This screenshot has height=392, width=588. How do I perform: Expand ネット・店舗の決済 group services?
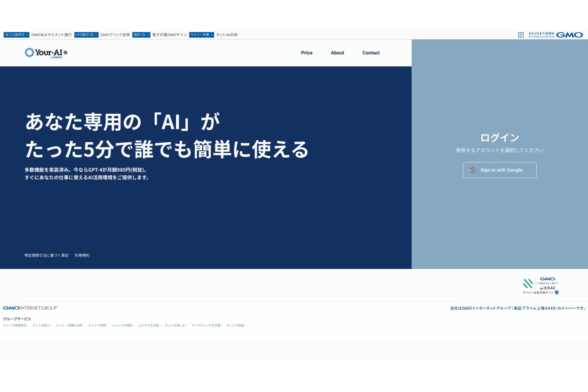[x=71, y=325]
